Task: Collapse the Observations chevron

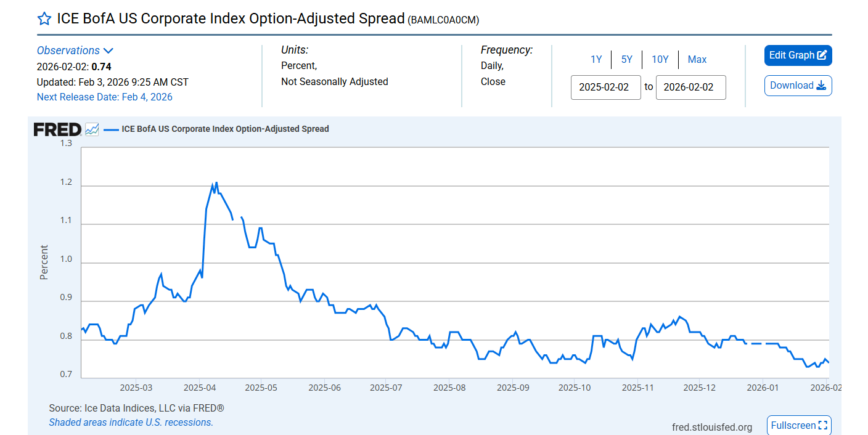Action: point(110,51)
